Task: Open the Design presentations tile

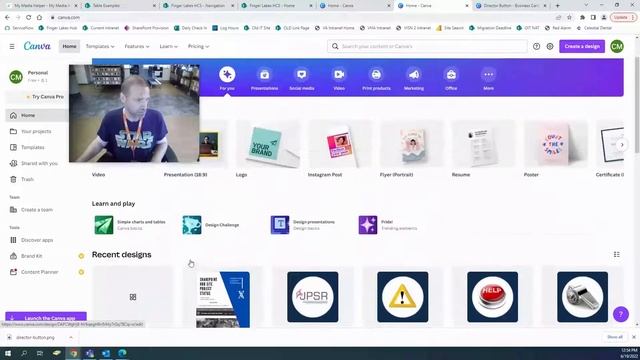Action: [303, 225]
